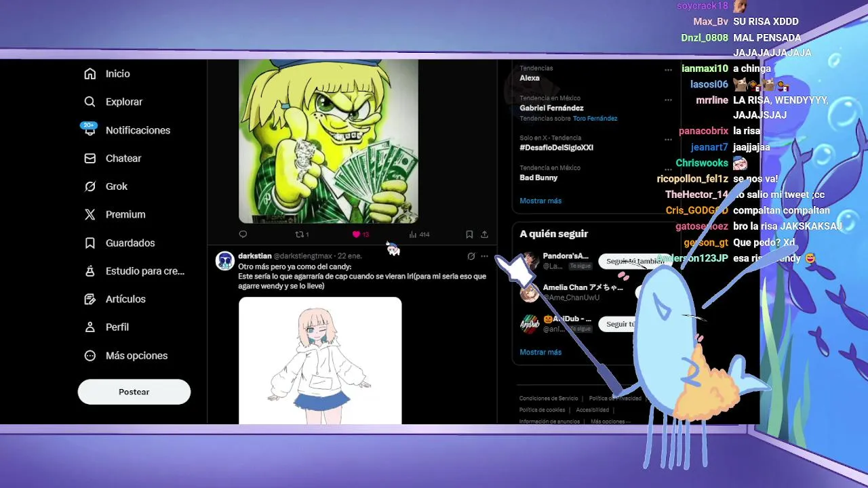Open darkstian display name link
This screenshot has height=488, width=868.
pos(255,256)
